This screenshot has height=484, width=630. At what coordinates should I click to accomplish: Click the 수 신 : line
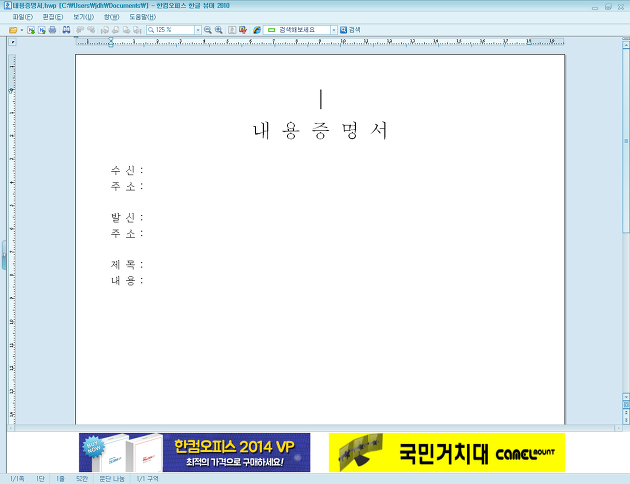pos(127,170)
